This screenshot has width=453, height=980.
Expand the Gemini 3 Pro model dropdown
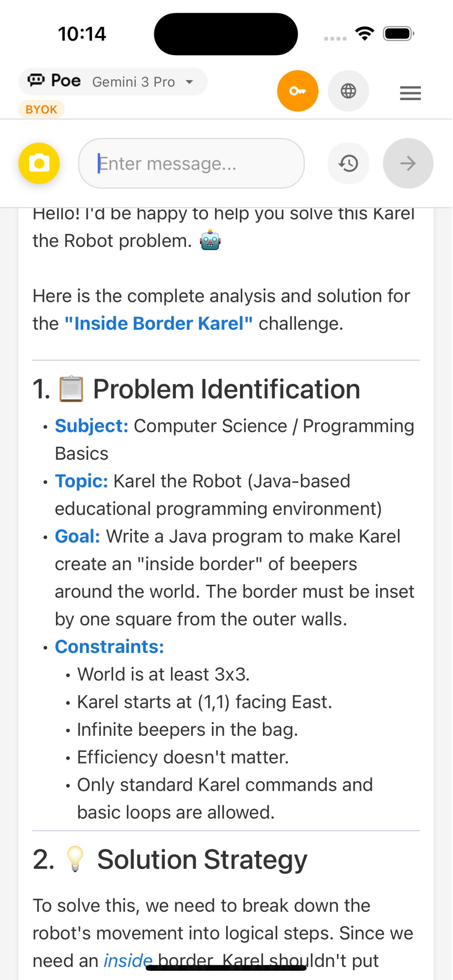(x=134, y=82)
